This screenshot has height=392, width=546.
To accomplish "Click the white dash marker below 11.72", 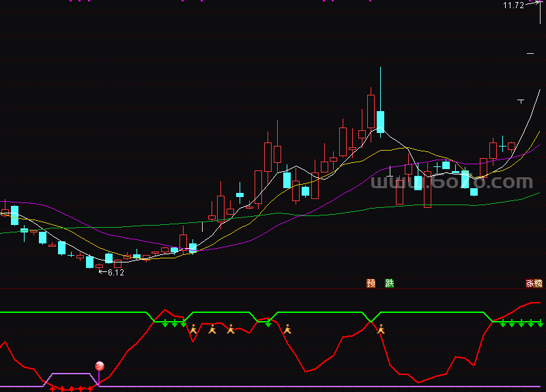I will click(530, 52).
